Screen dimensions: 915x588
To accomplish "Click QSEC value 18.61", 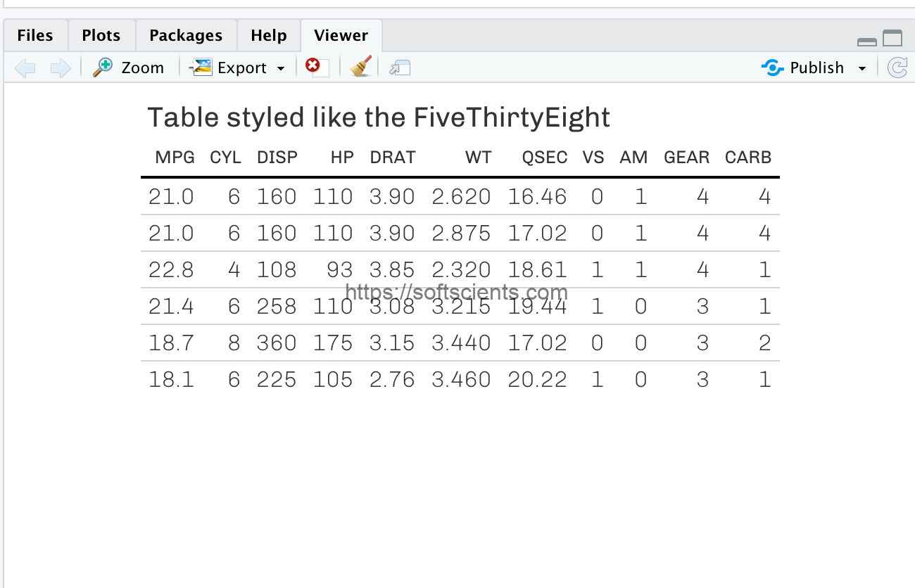I will (538, 270).
